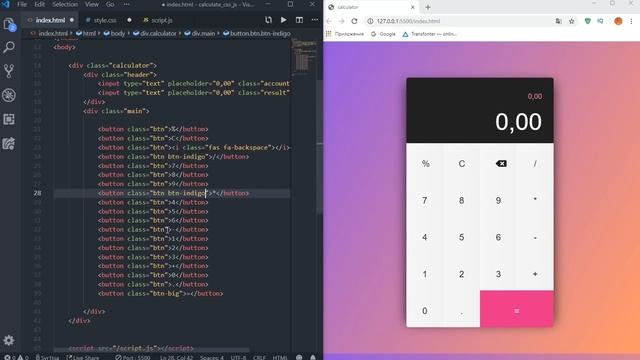This screenshot has width=640, height=360.
Task: Click the Open Changes icon in editor toolbar
Action: coord(268,20)
